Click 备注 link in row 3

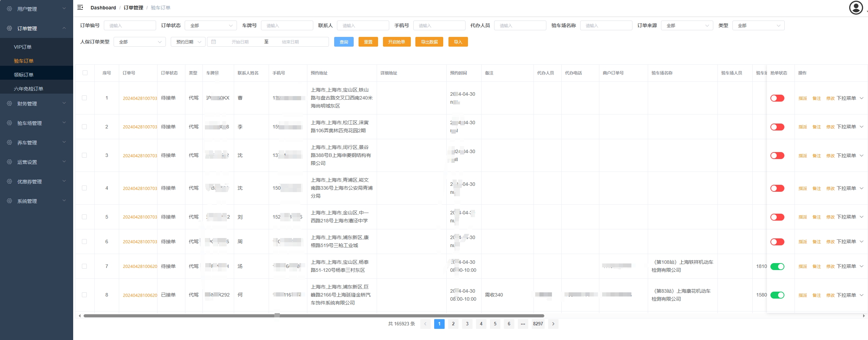817,156
